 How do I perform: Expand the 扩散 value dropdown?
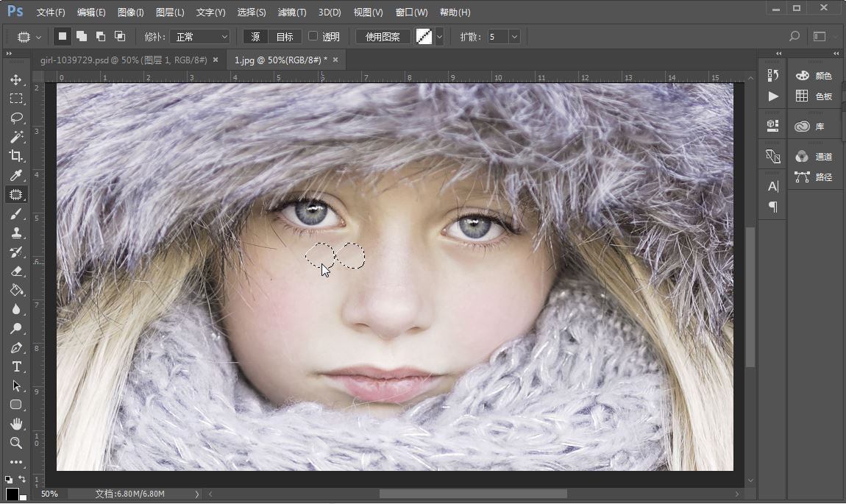(513, 37)
